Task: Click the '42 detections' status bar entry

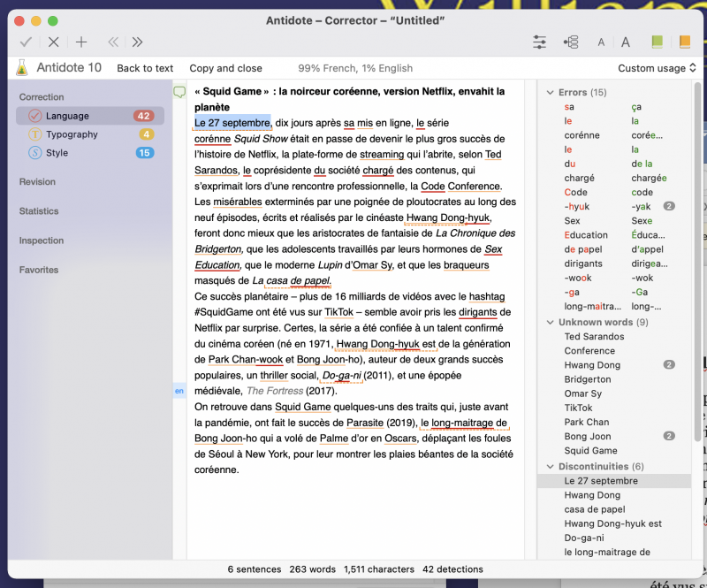Action: coord(452,569)
